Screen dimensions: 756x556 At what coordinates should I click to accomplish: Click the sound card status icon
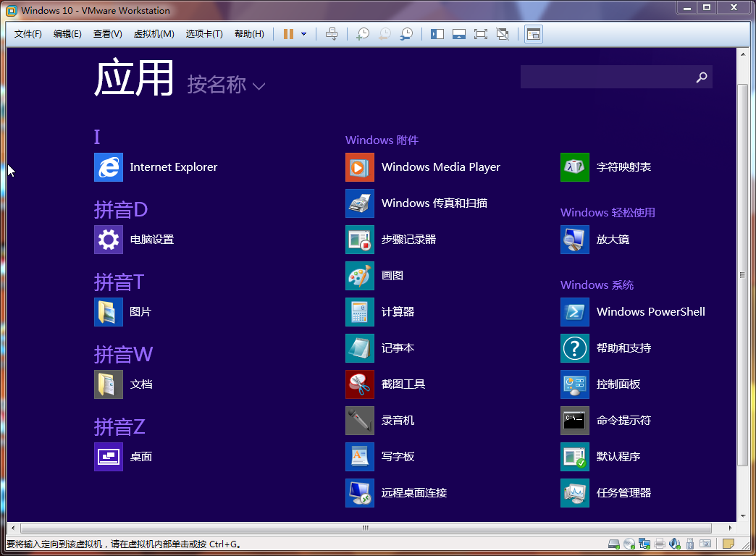[675, 544]
